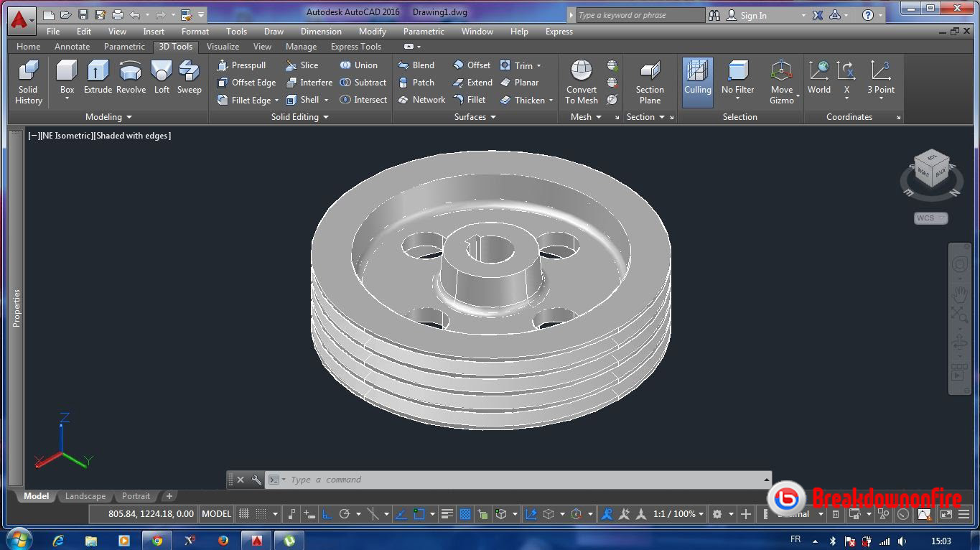
Task: Open the Network surface tool
Action: (421, 100)
